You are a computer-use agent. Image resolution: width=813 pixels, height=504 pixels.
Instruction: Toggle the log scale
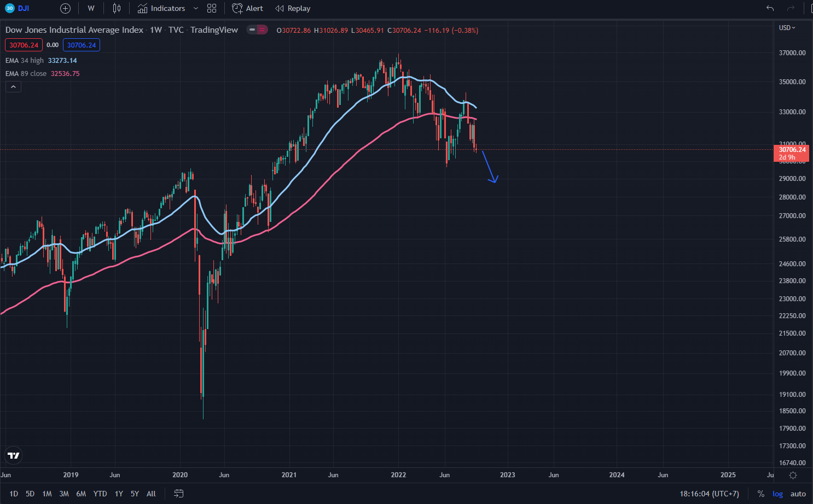[x=777, y=494]
